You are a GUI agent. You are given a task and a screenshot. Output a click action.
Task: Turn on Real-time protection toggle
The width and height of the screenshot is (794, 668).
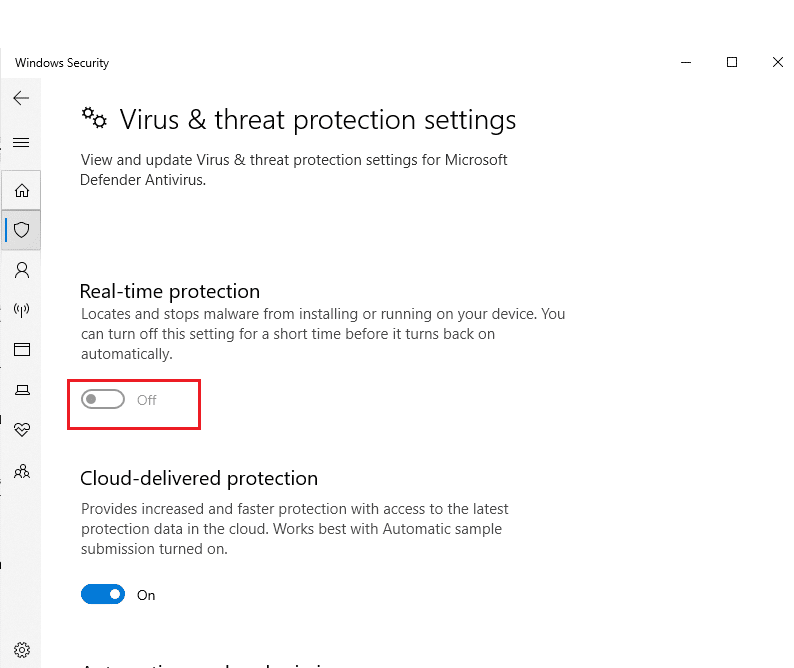103,400
